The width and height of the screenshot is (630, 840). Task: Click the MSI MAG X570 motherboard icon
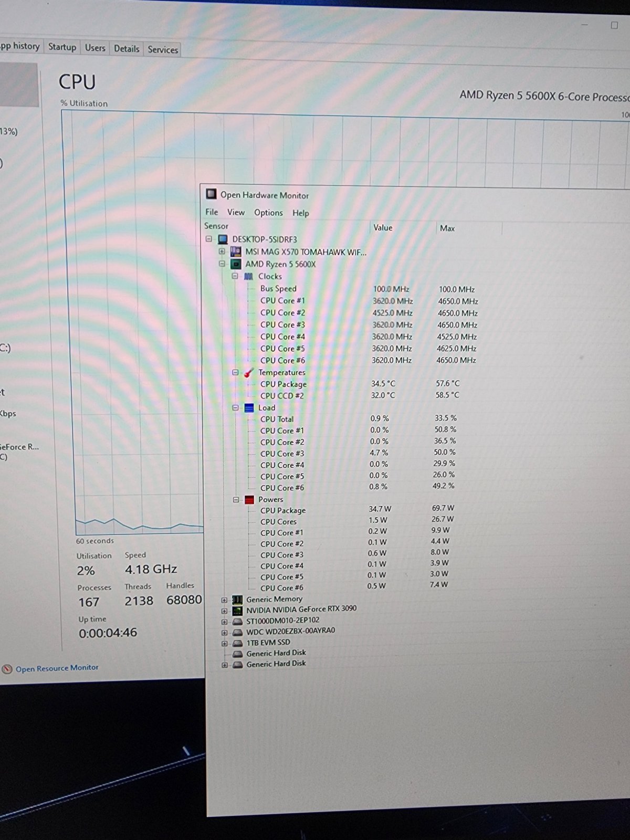click(x=236, y=252)
